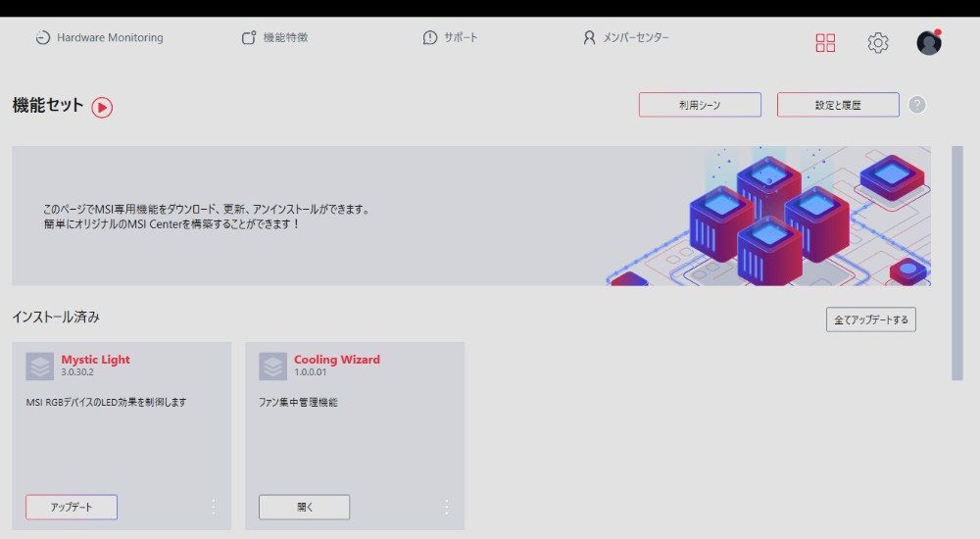The height and width of the screenshot is (539, 980).
Task: Click the メンバーセンター person icon
Action: 589,37
